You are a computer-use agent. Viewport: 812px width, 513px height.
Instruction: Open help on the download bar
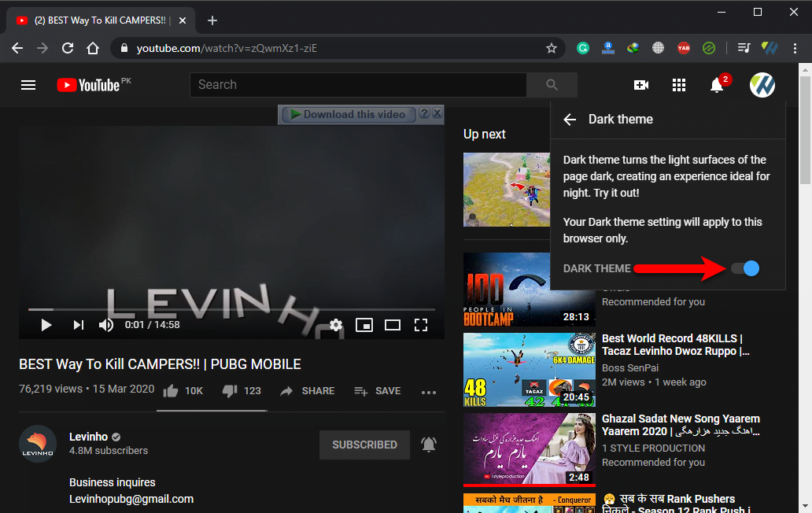424,113
